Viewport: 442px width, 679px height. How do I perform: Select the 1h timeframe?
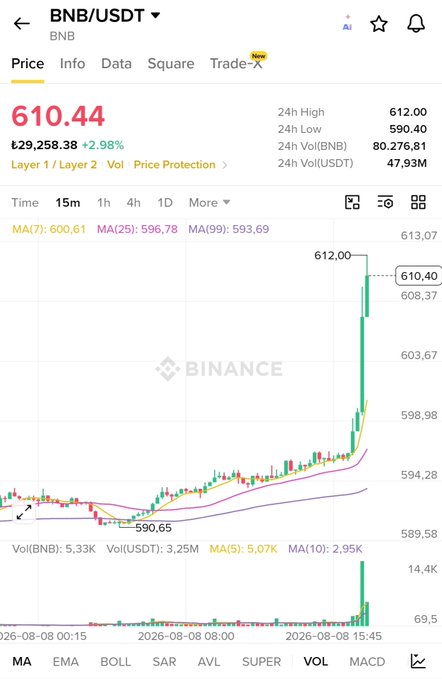click(104, 203)
